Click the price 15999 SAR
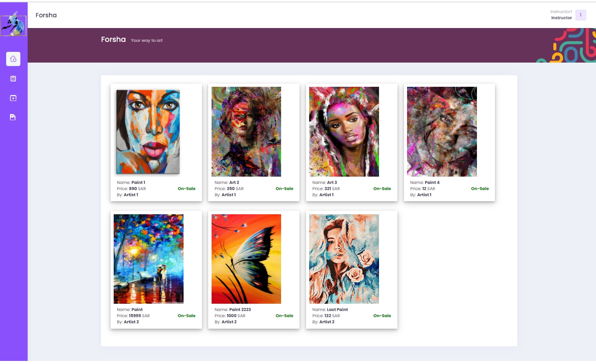This screenshot has height=364, width=596. pos(133,316)
